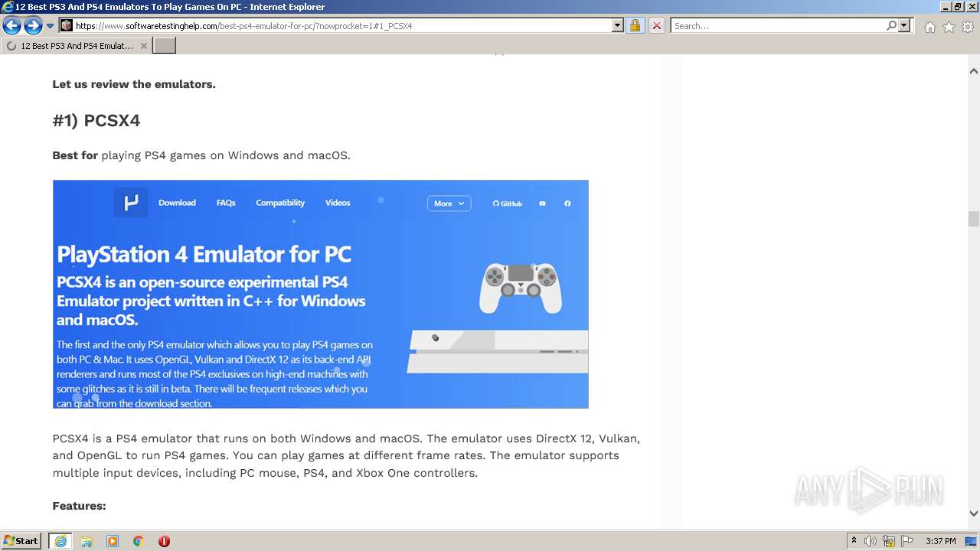The width and height of the screenshot is (980, 551).
Task: Click Download in the PCSX4 image
Action: point(177,203)
